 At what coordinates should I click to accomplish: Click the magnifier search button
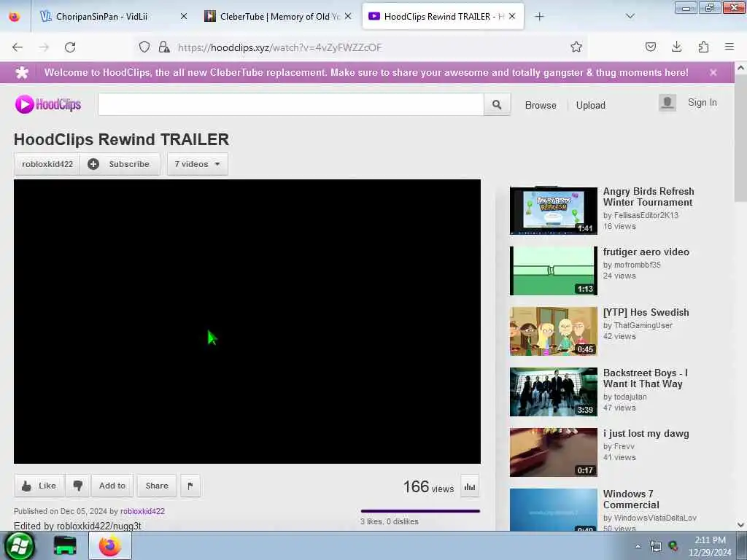[497, 104]
